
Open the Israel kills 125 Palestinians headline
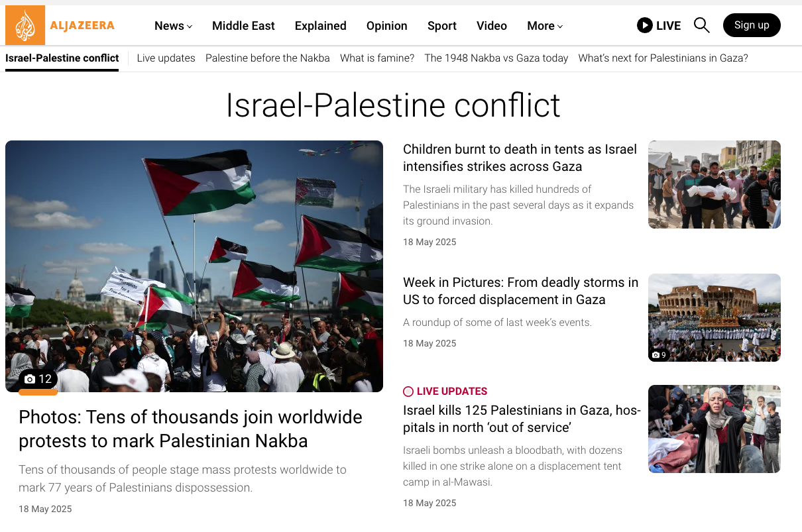[522, 419]
